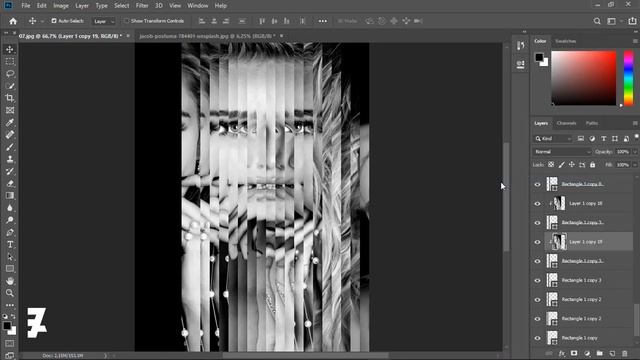Select the Zoom tool
This screenshot has height=360, width=640.
pos(10,293)
